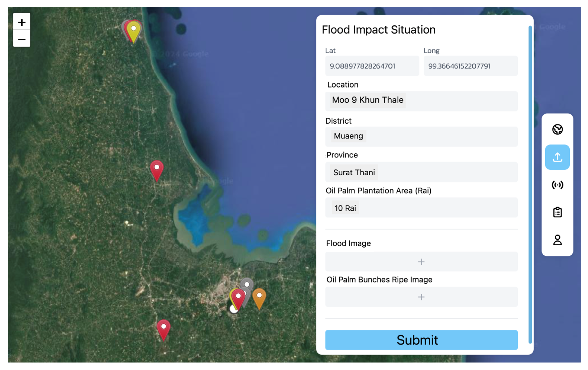Select the upload icon in sidebar

pos(557,157)
